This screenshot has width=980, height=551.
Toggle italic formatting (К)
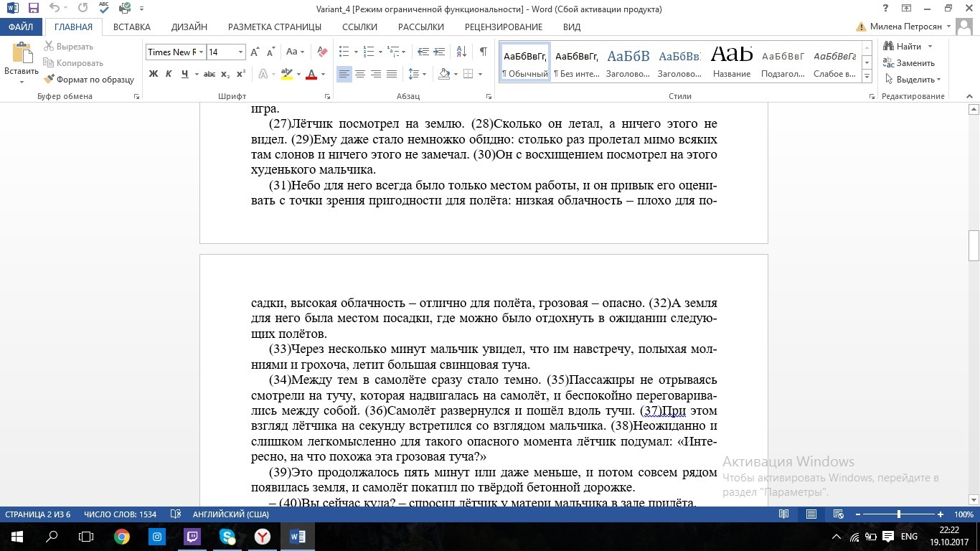[x=169, y=74]
